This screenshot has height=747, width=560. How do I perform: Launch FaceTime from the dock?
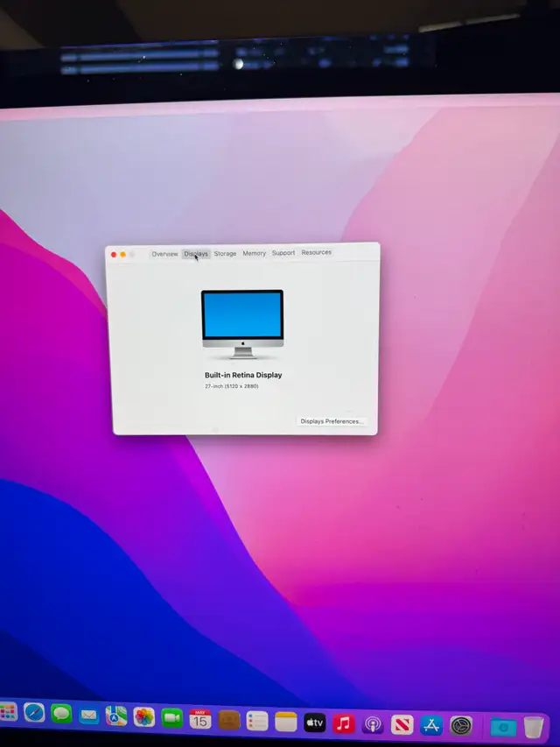[171, 718]
